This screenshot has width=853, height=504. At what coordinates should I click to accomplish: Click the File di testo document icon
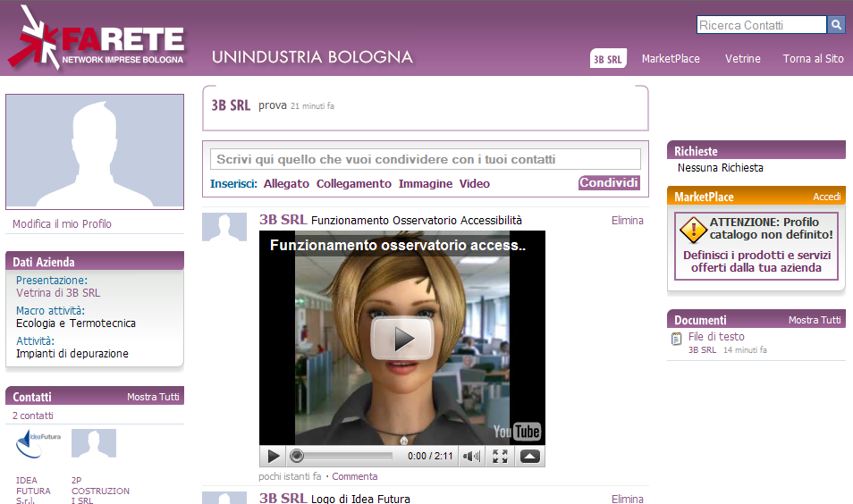676,340
